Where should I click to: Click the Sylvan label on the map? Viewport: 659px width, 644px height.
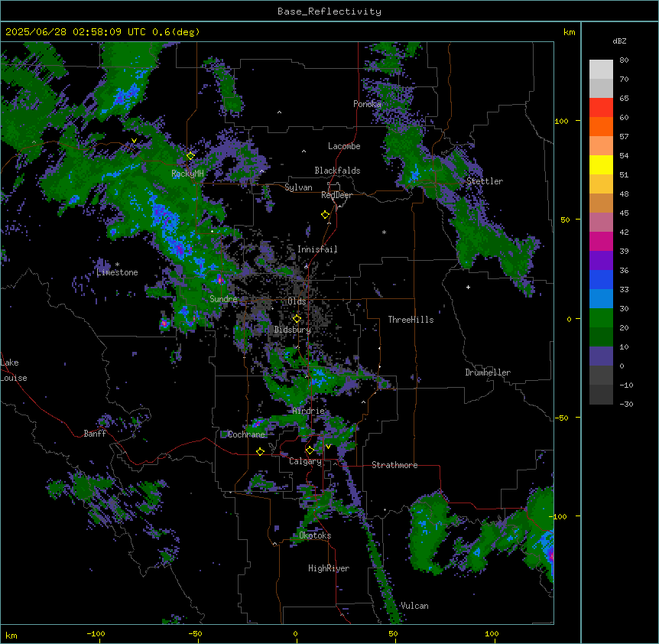tap(298, 187)
